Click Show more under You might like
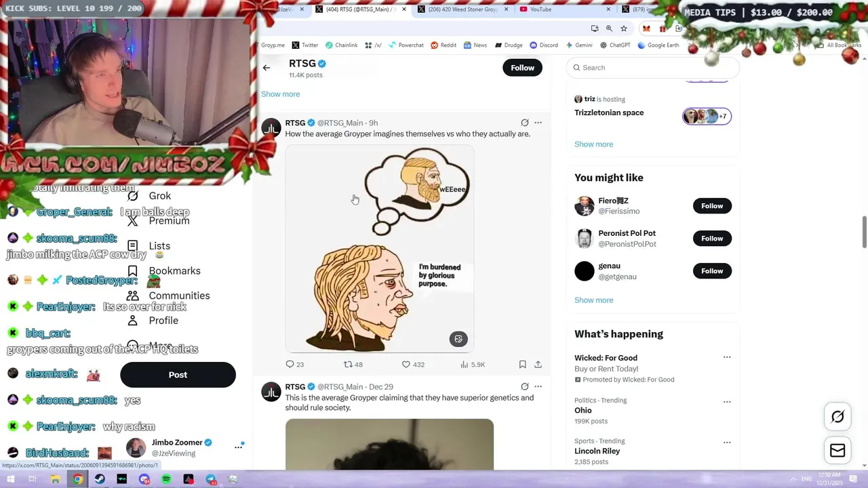Image resolution: width=868 pixels, height=488 pixels. (x=593, y=300)
